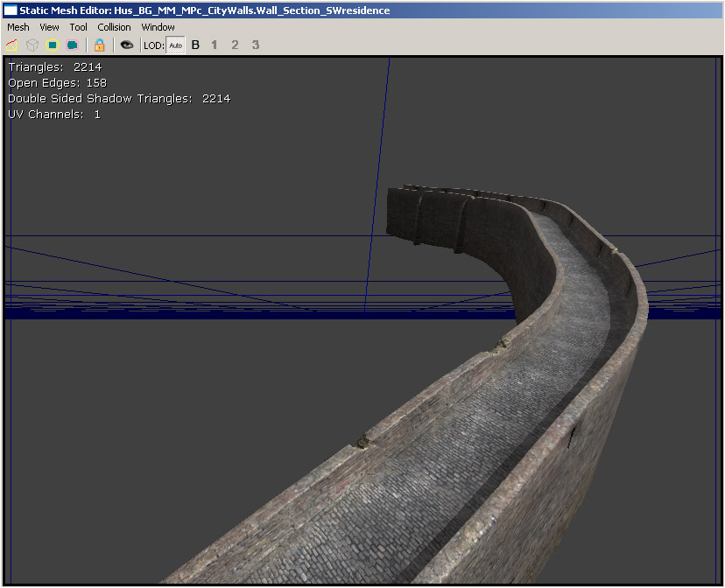Select the base LOD 'B' button
Image resolution: width=725 pixels, height=588 pixels.
pos(195,45)
